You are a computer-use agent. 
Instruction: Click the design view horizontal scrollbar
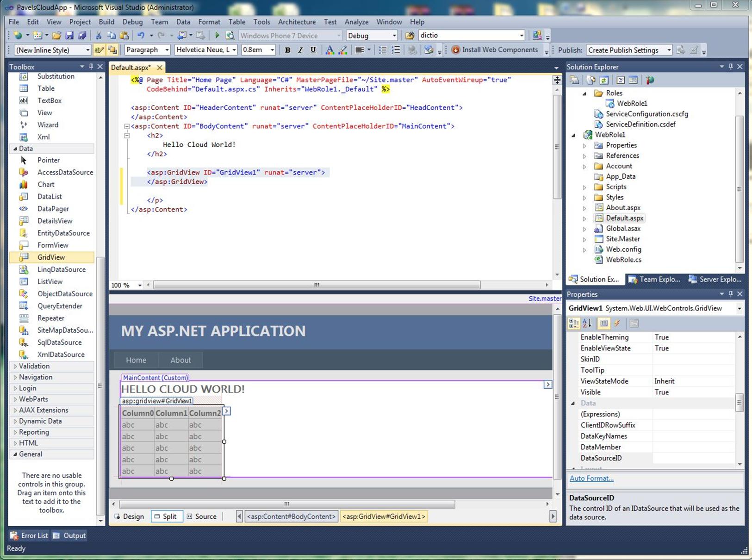287,504
